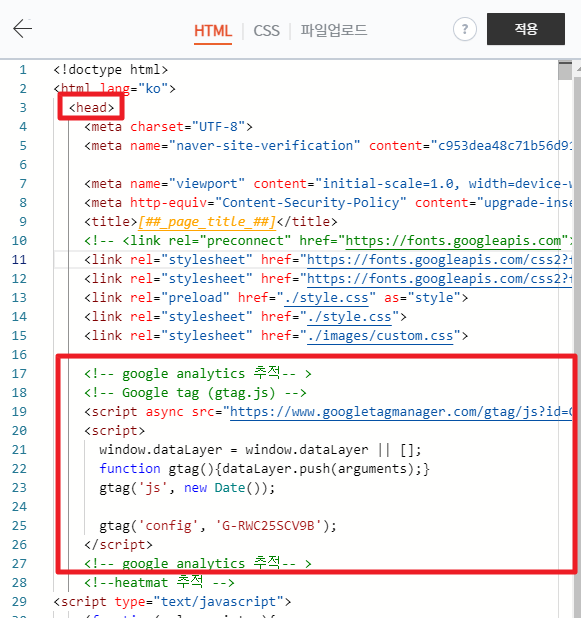Viewport: 581px width, 618px height.
Task: Click the html lang="ko" tag
Action: (x=115, y=89)
